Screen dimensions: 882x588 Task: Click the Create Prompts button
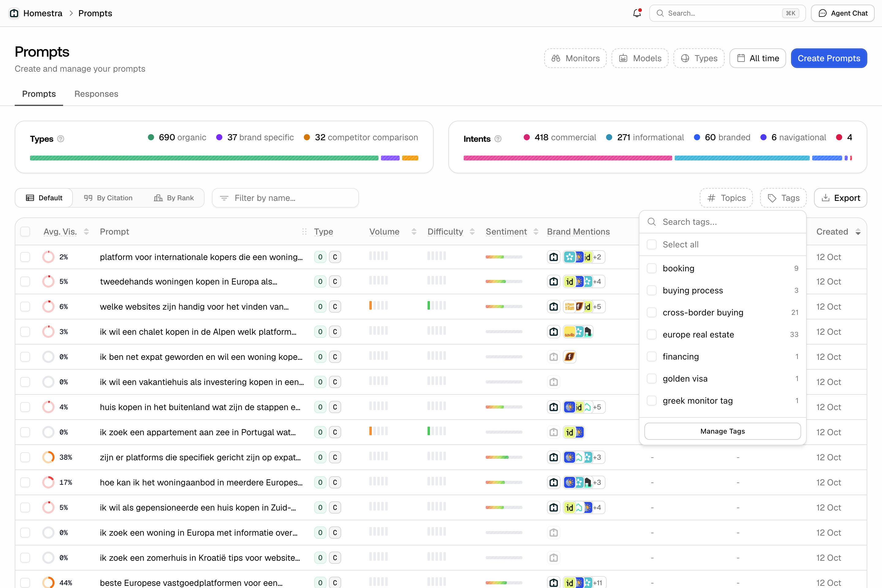tap(829, 58)
